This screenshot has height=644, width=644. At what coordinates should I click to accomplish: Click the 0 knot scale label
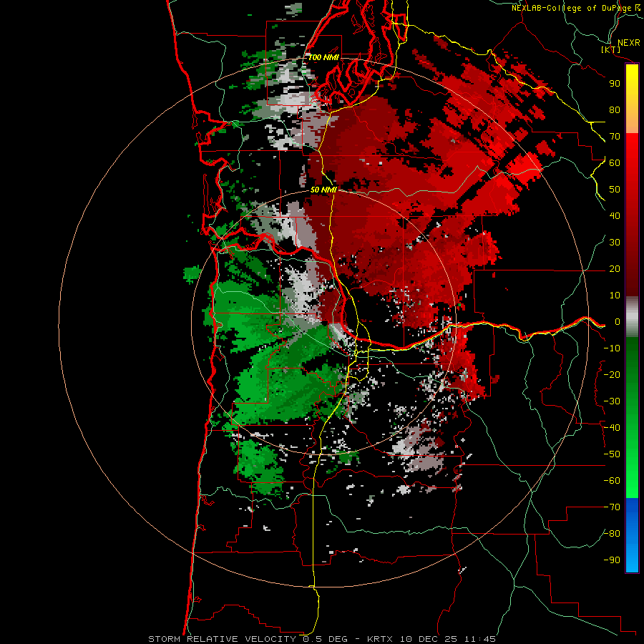click(618, 322)
